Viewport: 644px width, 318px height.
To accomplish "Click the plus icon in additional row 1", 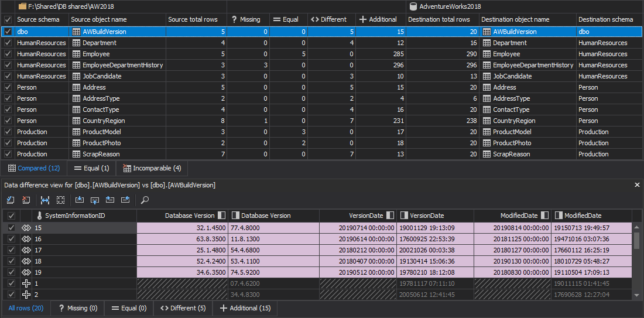I will point(26,283).
